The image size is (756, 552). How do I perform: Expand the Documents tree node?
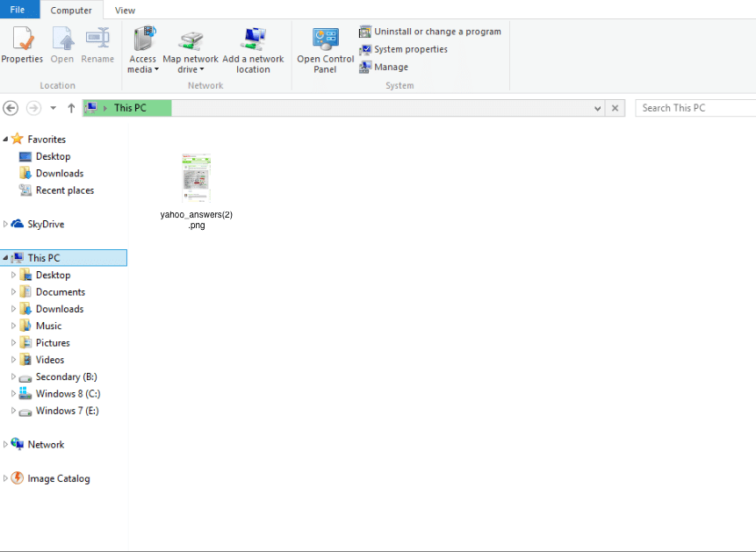tap(13, 292)
